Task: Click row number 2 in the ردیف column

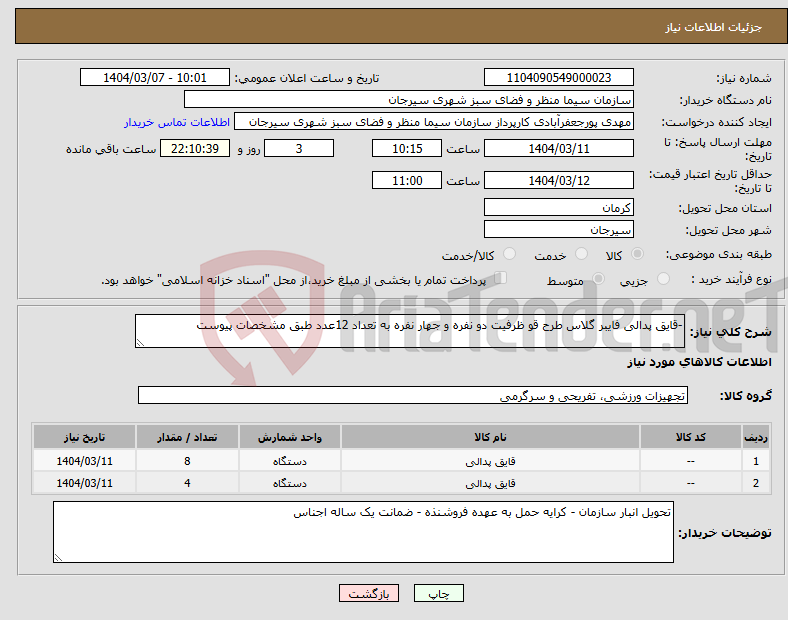Action: coord(756,483)
